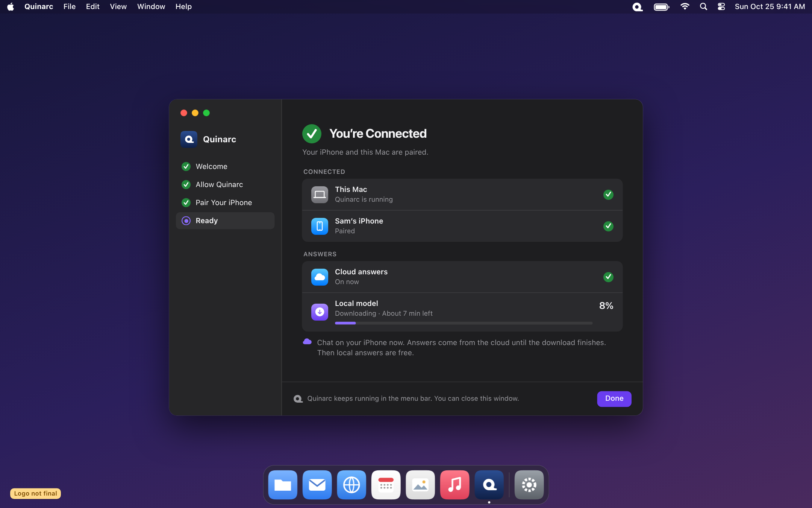Click the Quinarc icon in footer note

(298, 398)
